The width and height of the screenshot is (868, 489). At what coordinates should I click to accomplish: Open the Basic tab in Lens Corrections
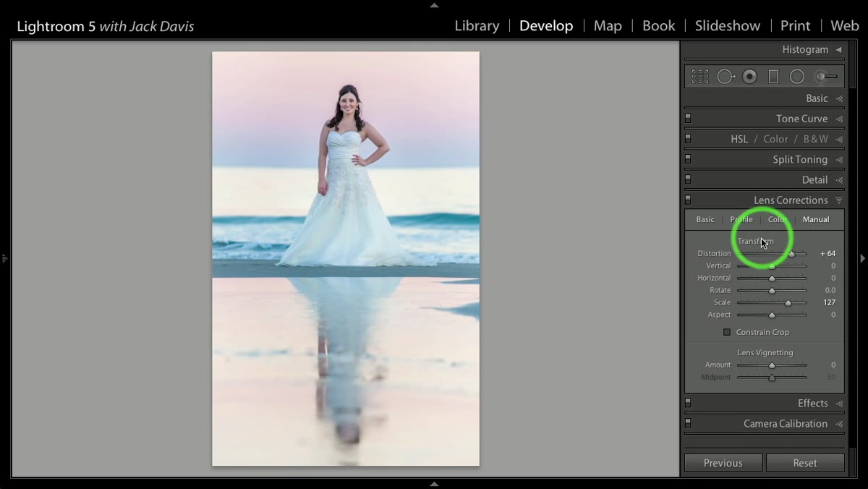705,219
